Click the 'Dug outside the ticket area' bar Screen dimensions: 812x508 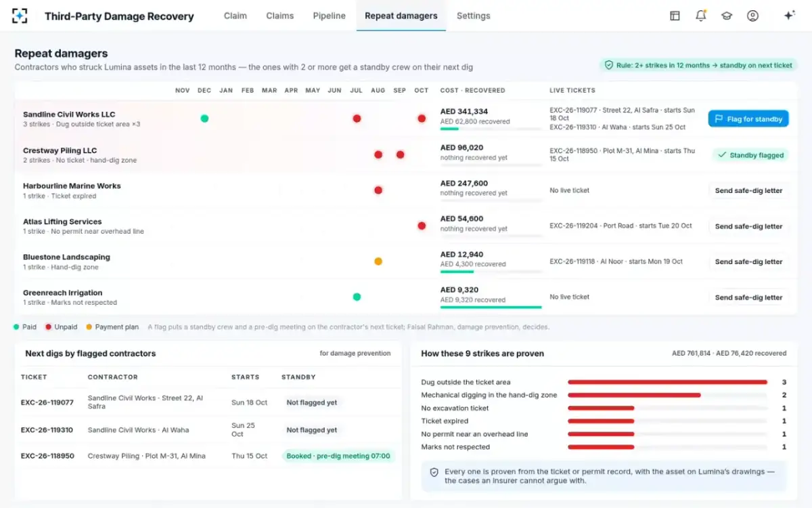(668, 382)
